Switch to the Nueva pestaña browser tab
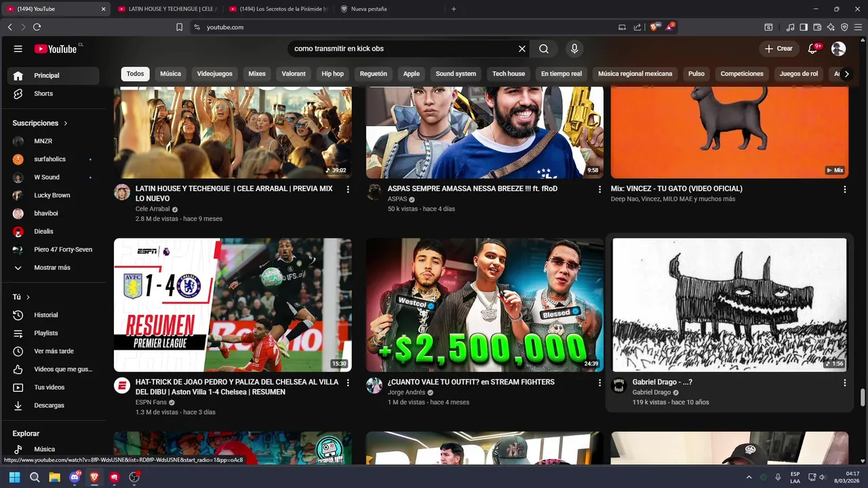 (x=390, y=9)
